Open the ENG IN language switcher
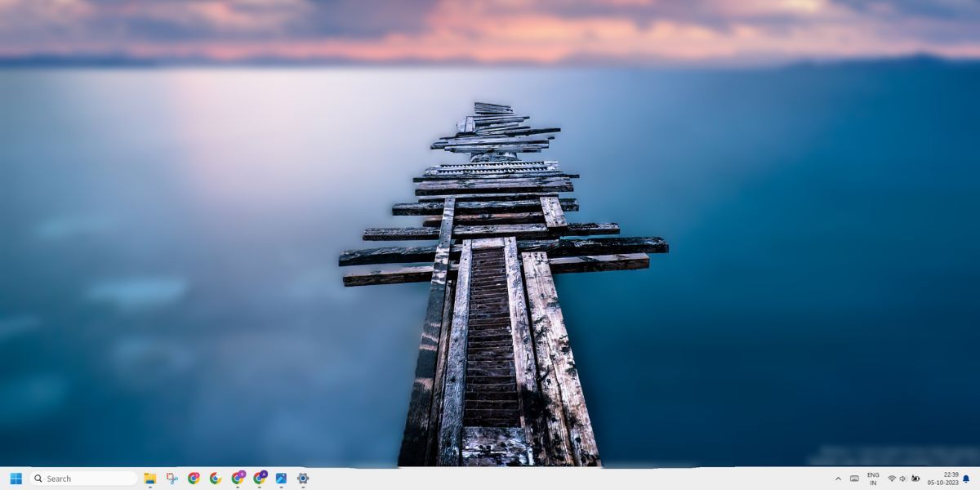This screenshot has width=980, height=490. pyautogui.click(x=873, y=479)
